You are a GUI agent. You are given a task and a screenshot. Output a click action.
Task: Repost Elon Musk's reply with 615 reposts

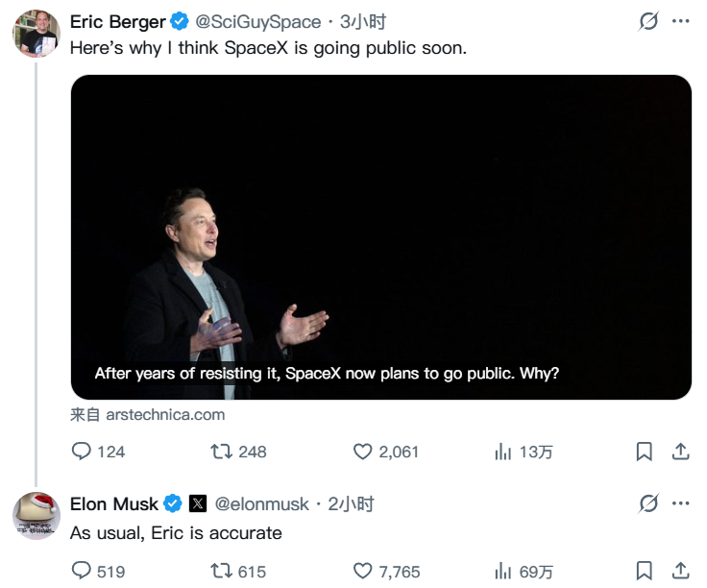pyautogui.click(x=221, y=571)
